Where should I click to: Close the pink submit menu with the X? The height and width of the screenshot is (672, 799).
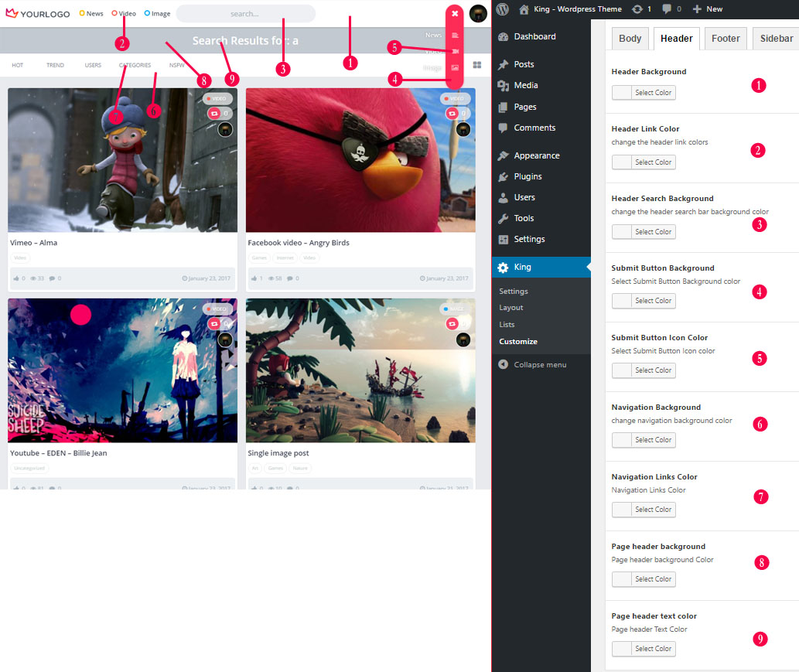[455, 14]
